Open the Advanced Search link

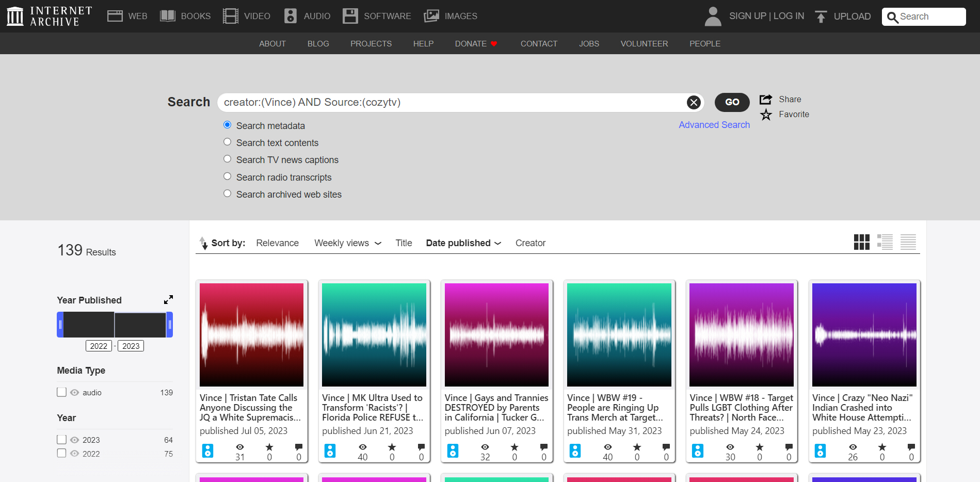tap(714, 125)
